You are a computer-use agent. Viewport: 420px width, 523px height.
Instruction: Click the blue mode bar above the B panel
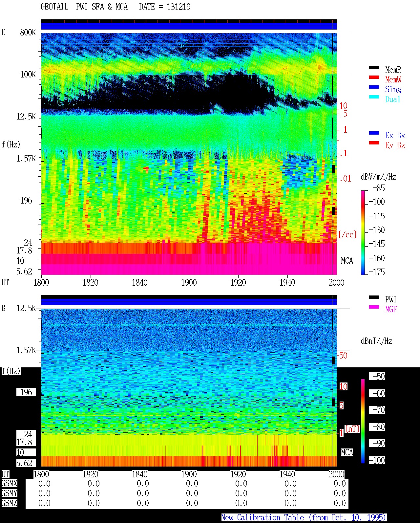pyautogui.click(x=189, y=302)
